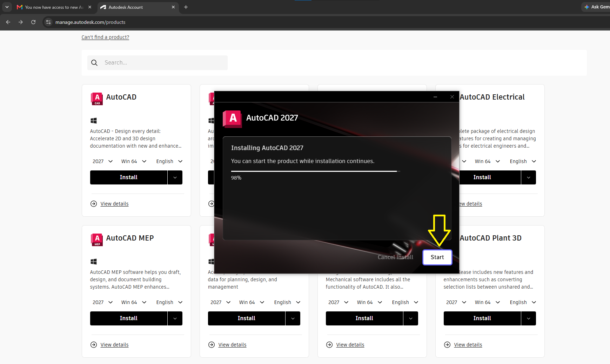610x364 pixels.
Task: Expand AutoCAD MEP install options arrow
Action: (x=175, y=318)
